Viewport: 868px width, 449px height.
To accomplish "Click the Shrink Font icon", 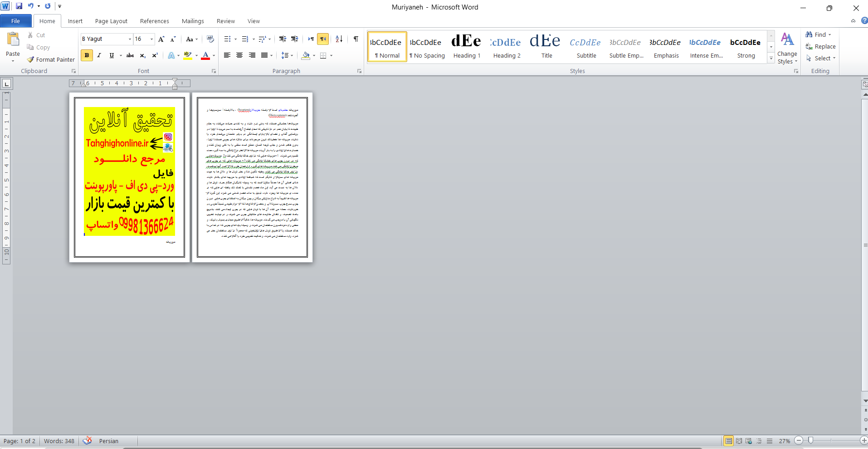I will click(x=173, y=39).
